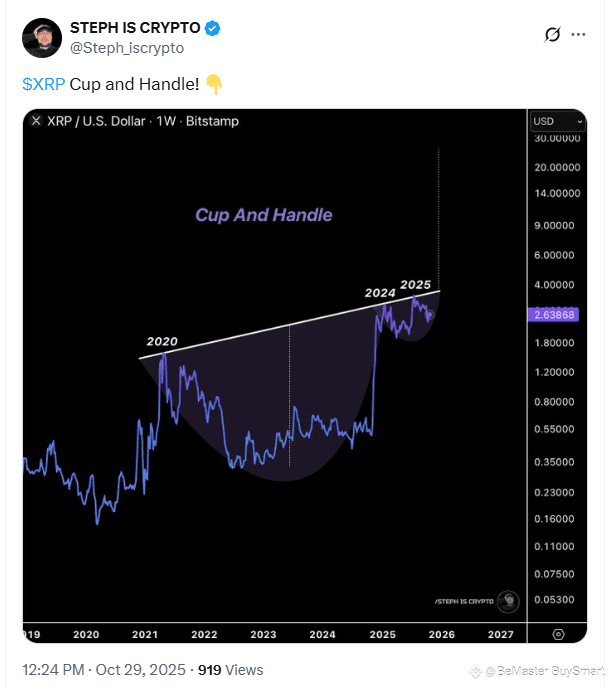
Task: Open the three-dot more options menu
Action: pyautogui.click(x=578, y=35)
